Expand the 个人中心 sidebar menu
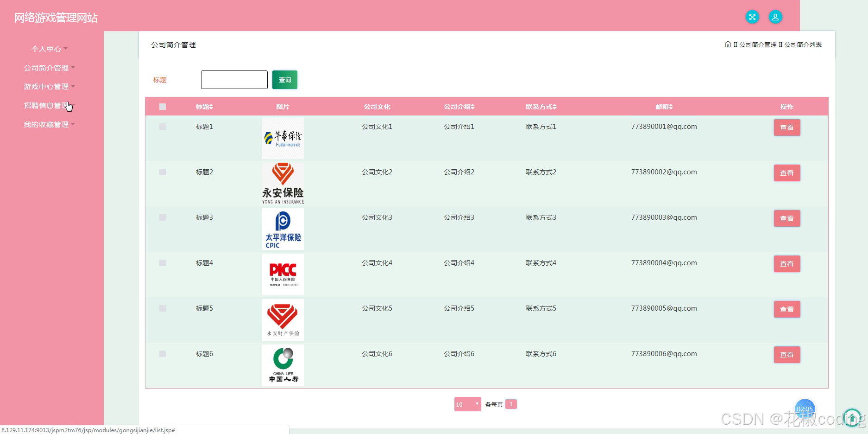This screenshot has height=434, width=868. [x=49, y=49]
